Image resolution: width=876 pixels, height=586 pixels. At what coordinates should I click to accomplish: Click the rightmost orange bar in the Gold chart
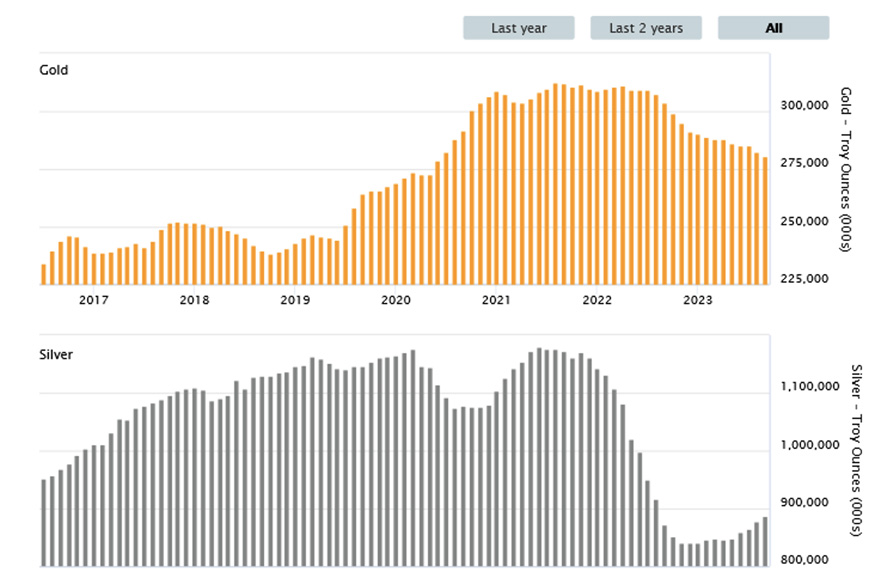765,221
